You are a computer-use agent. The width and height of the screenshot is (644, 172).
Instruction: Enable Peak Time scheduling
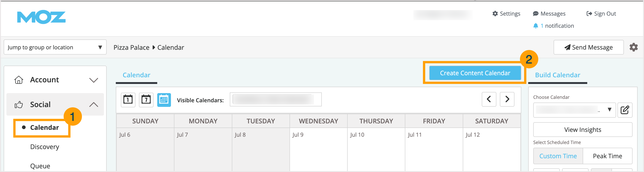point(608,156)
